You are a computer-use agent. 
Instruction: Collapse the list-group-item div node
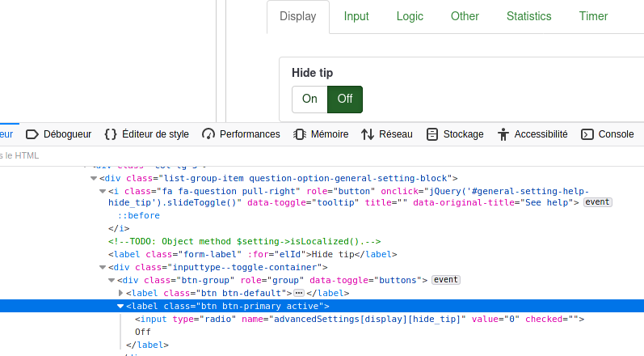[x=94, y=179]
